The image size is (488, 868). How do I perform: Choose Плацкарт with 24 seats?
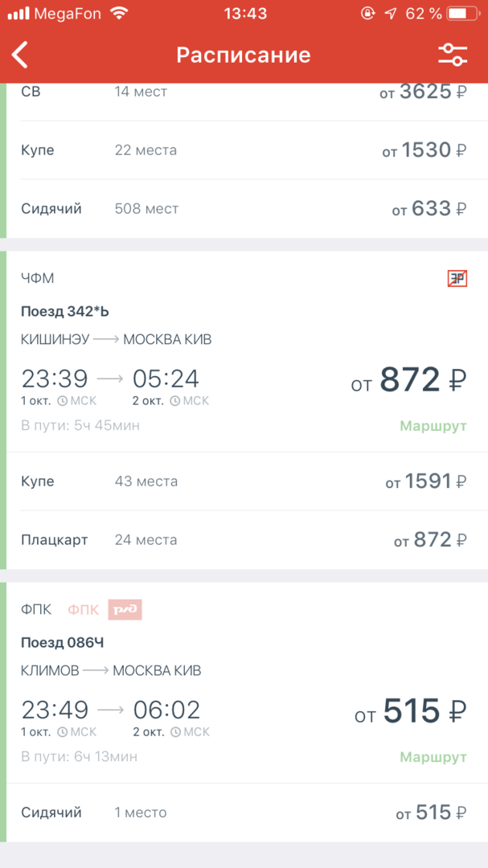[244, 540]
